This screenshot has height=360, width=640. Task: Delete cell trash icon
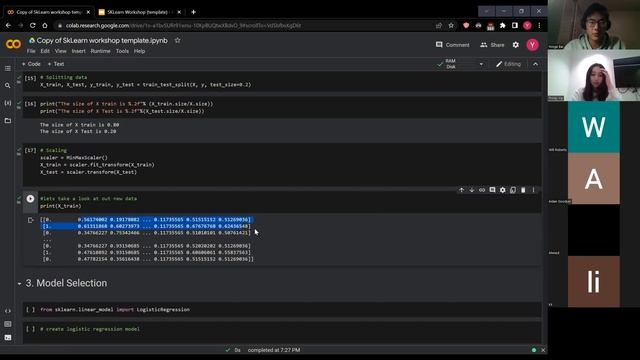523,190
